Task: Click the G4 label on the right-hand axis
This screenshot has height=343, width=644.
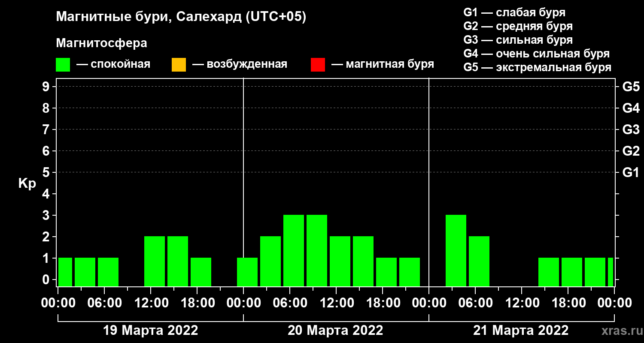Action: click(x=631, y=108)
